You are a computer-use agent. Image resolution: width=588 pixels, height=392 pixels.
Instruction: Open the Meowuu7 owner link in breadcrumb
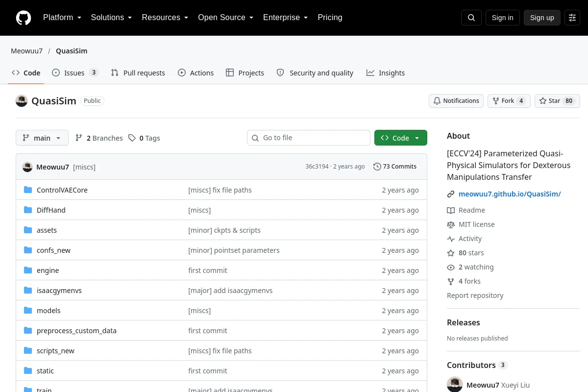pos(26,51)
